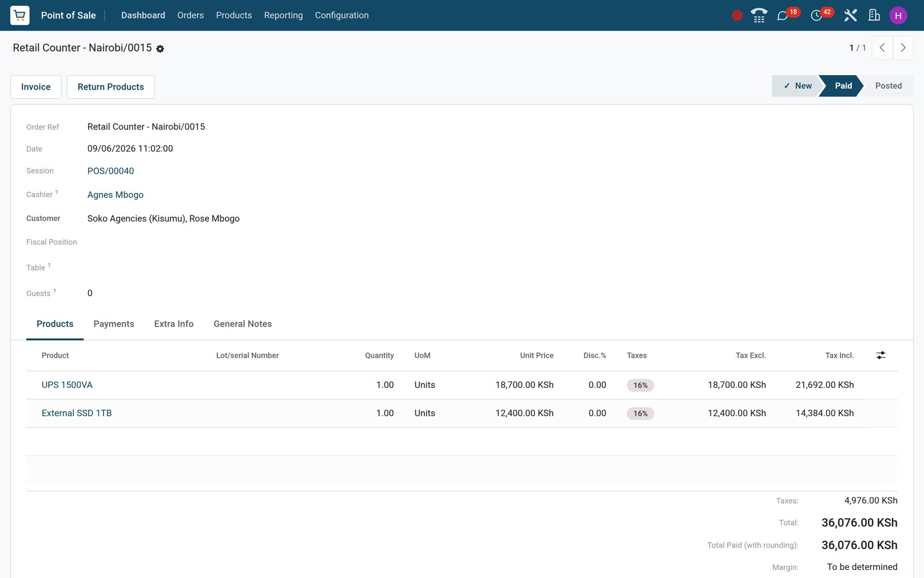Switch to the General Notes tab
The image size is (924, 578).
click(x=243, y=324)
